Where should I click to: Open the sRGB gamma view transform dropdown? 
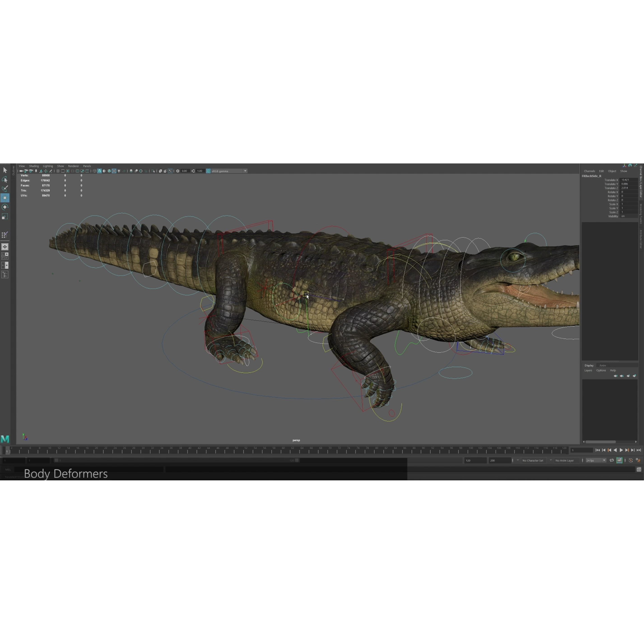point(229,171)
